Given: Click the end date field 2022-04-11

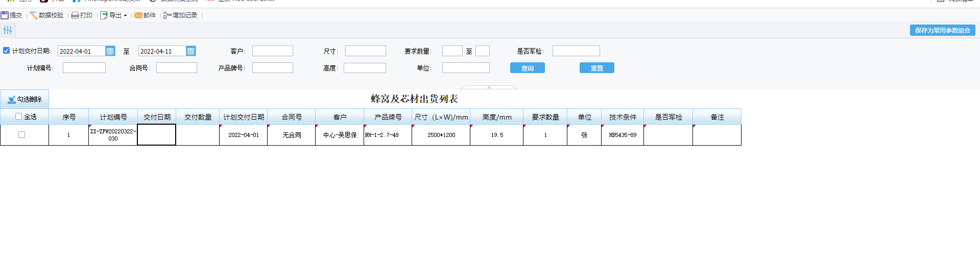Looking at the screenshot, I should coord(162,51).
